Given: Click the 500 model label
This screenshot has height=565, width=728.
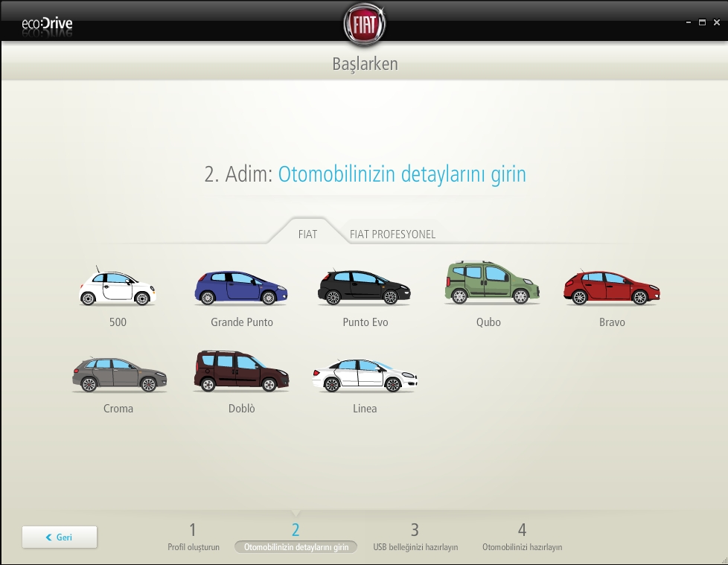Looking at the screenshot, I should 118,322.
